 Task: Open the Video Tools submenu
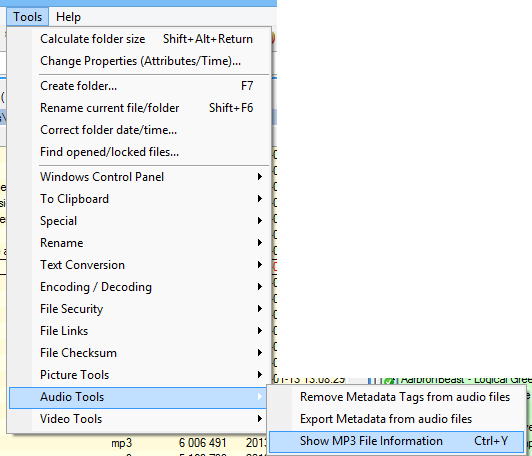click(139, 419)
